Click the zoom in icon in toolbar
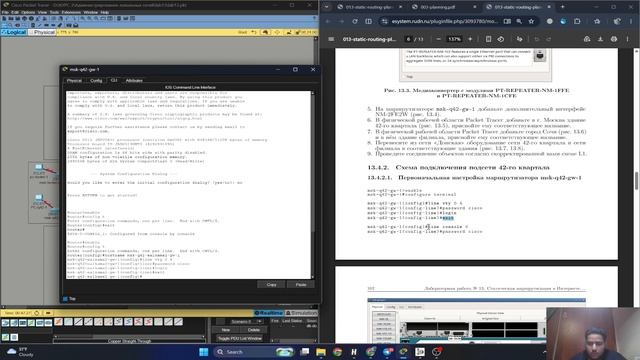 [82, 18]
